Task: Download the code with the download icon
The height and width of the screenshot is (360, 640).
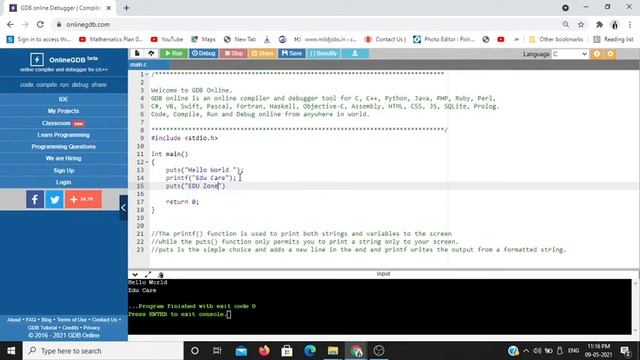Action: 355,53
